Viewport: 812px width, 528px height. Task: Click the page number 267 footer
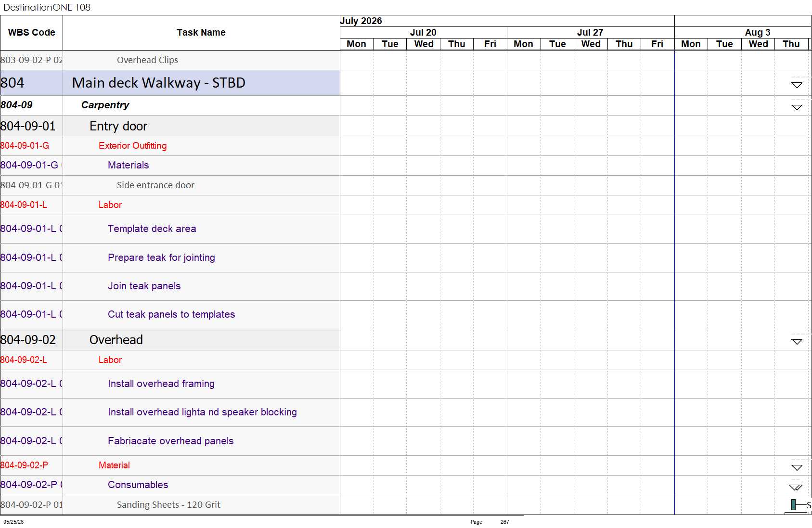(x=504, y=522)
